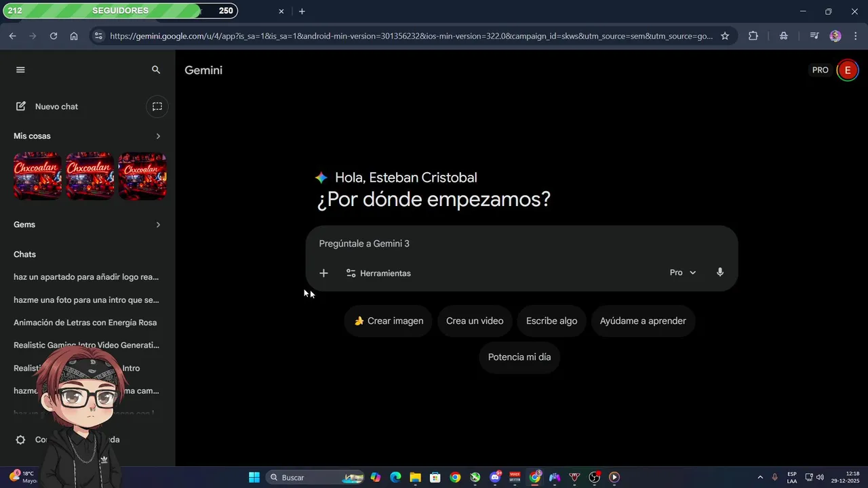Click the search magnifier icon in the sidebar

pos(156,70)
